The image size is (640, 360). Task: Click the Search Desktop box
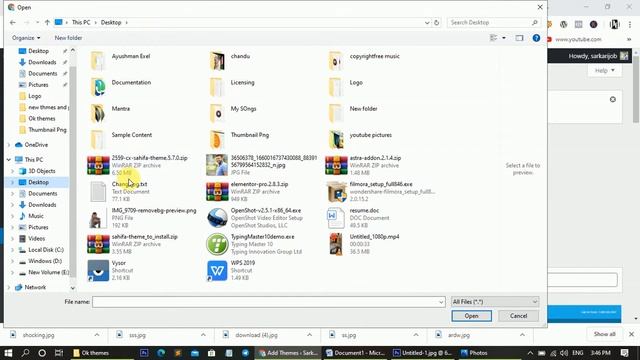pos(494,22)
